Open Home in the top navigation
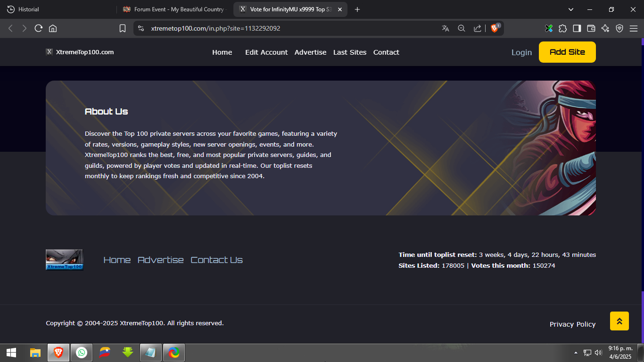 click(222, 52)
